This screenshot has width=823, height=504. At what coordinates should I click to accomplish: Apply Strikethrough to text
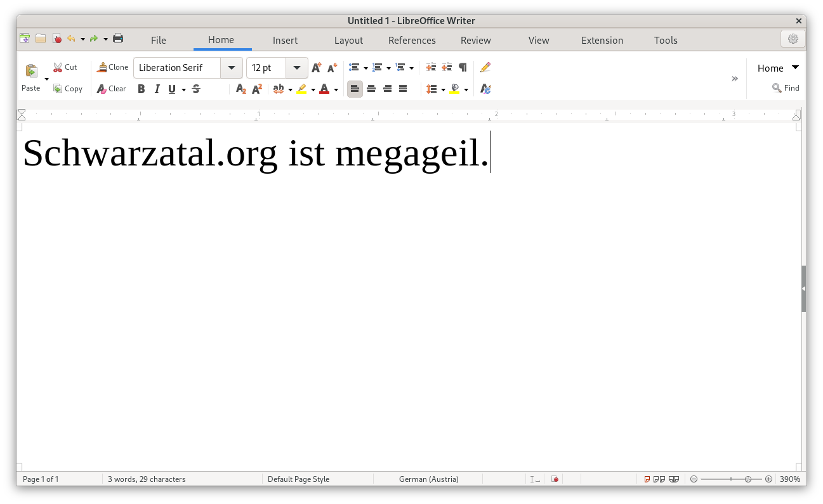point(196,89)
